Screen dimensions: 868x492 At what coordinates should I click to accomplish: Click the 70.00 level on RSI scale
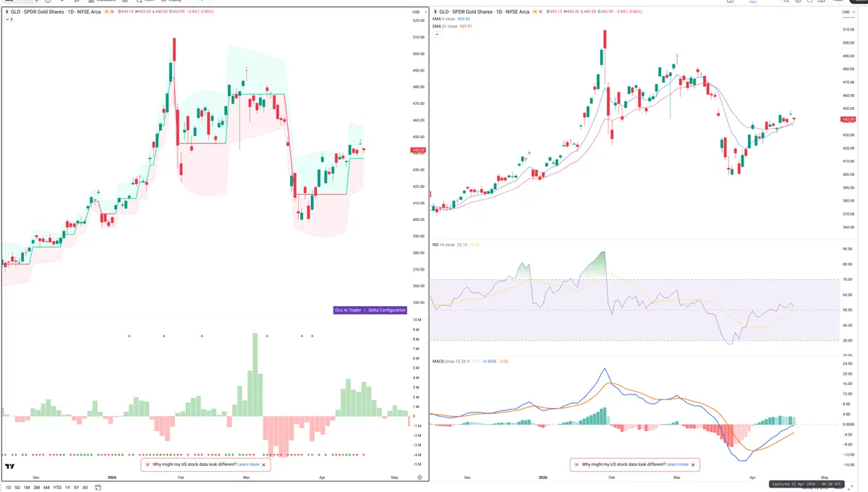coord(848,279)
